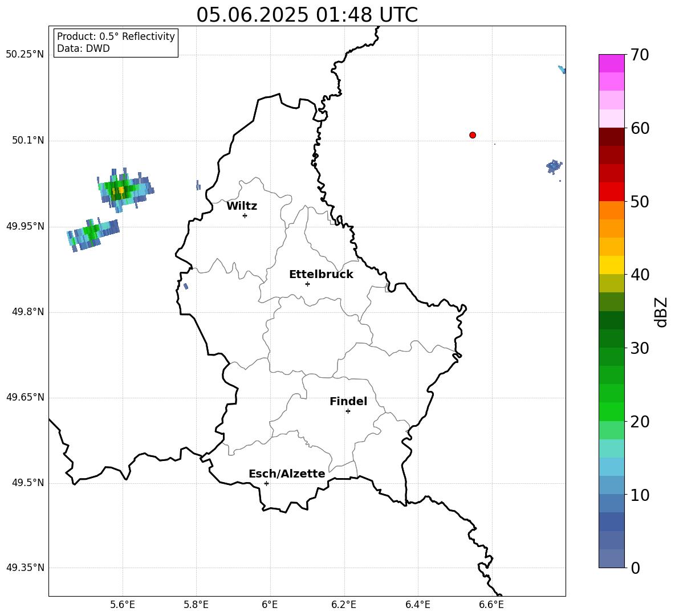Click the Findel station cross marker

click(348, 411)
